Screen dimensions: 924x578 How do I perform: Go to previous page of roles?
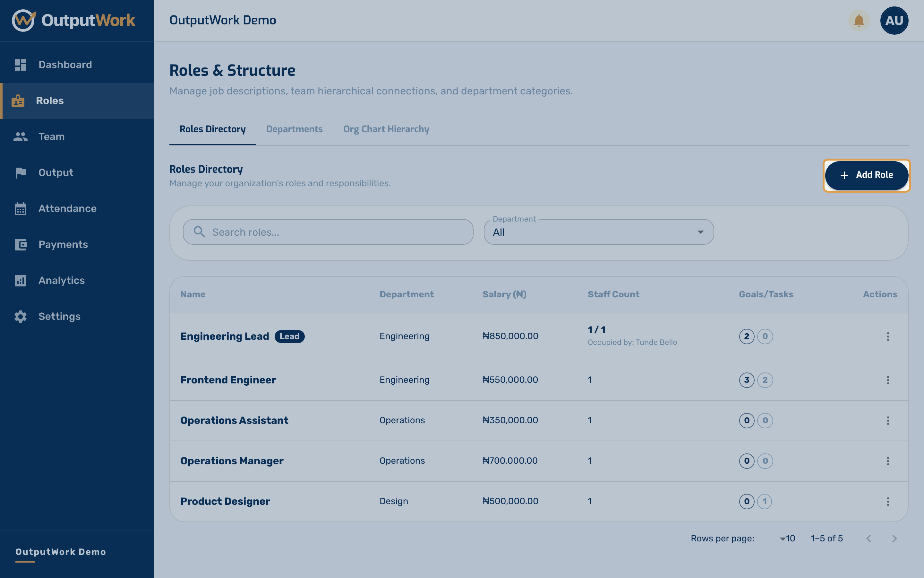(869, 539)
